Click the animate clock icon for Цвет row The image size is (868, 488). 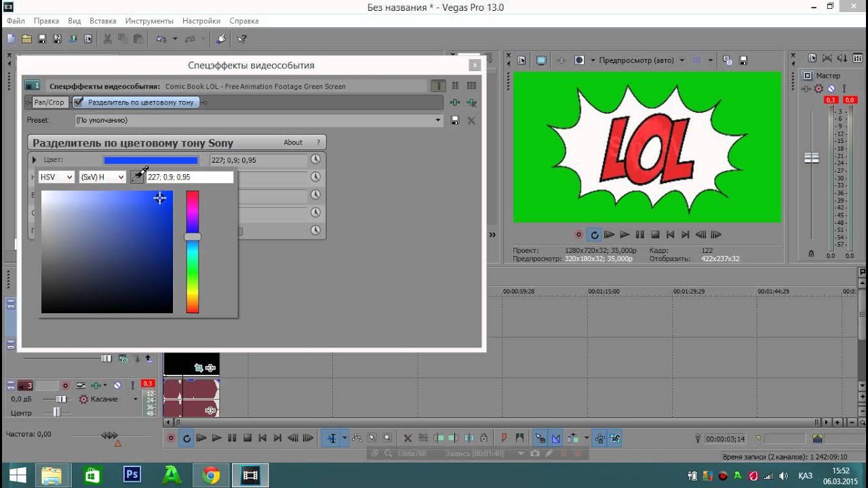coord(315,160)
